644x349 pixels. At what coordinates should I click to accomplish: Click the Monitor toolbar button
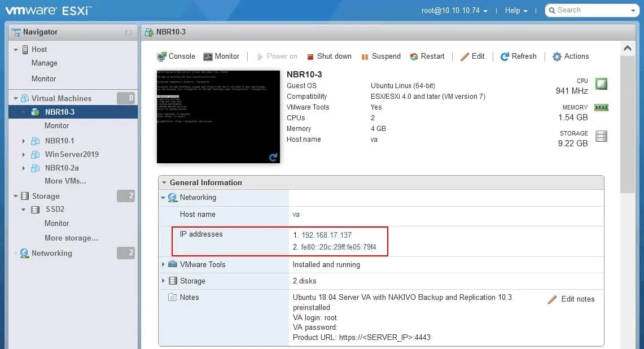(221, 56)
